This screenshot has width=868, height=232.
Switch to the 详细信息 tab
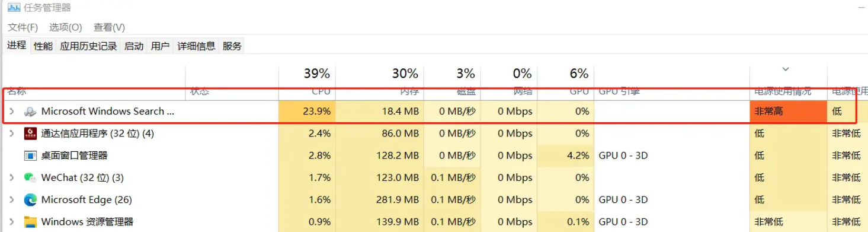(x=197, y=46)
